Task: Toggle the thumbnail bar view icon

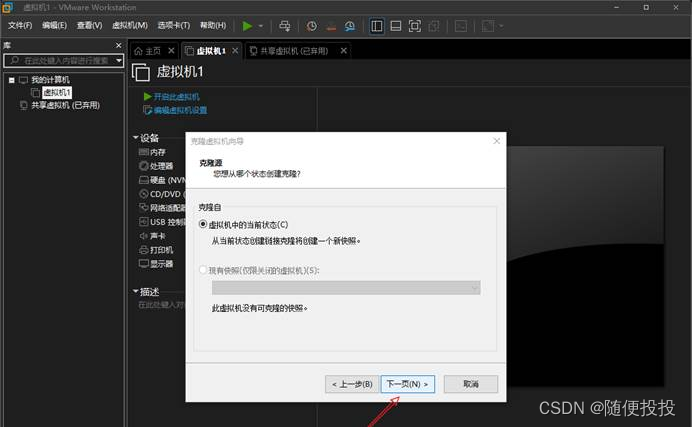Action: (x=396, y=26)
